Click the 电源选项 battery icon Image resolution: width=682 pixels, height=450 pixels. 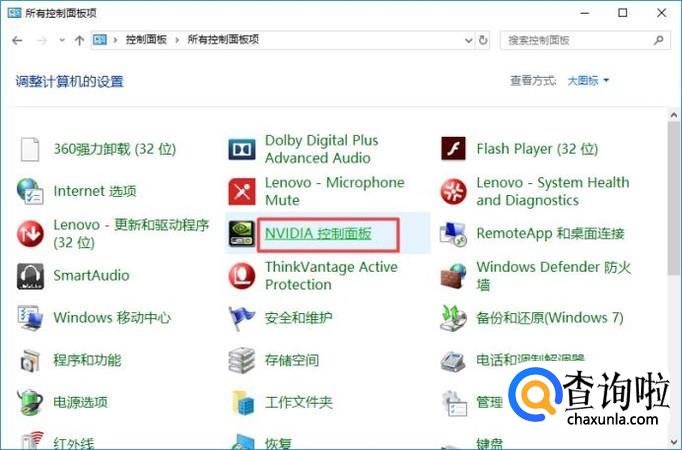pos(30,402)
